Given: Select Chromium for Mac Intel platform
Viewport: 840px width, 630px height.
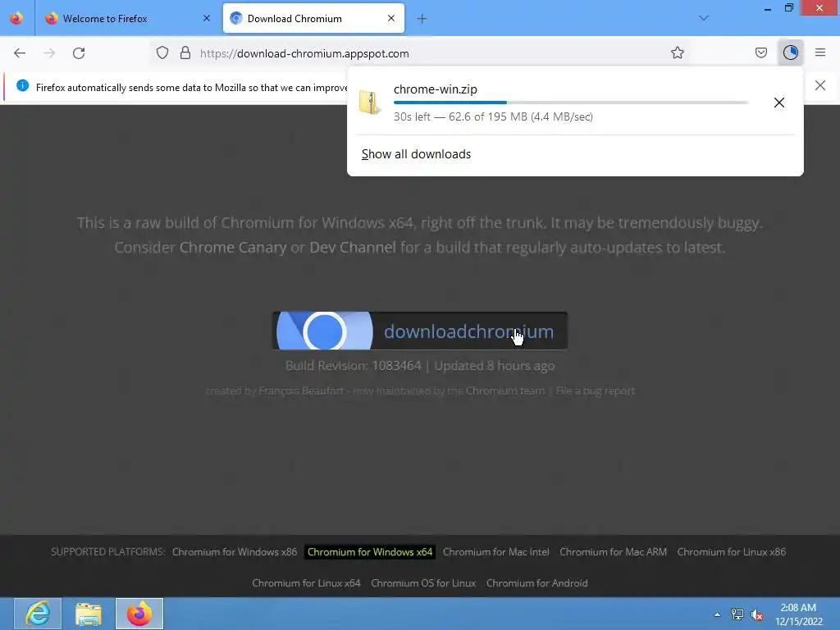Looking at the screenshot, I should pos(496,552).
